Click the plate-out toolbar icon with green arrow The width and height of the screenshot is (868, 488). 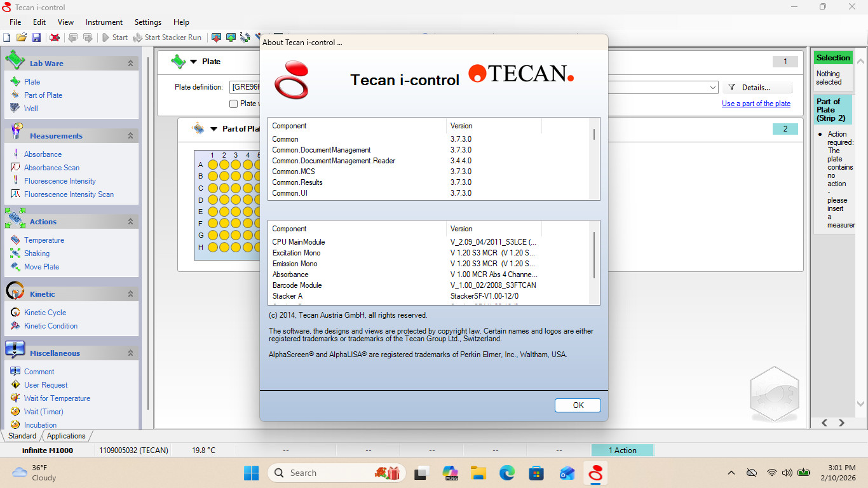[x=231, y=37]
